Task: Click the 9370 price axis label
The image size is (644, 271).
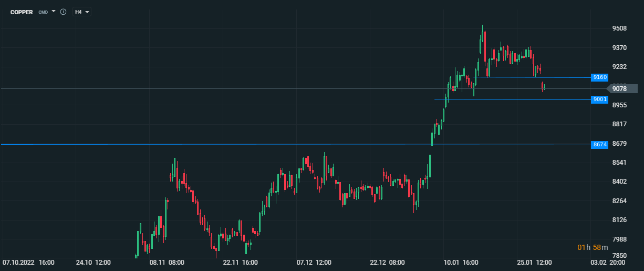Action: [x=620, y=48]
